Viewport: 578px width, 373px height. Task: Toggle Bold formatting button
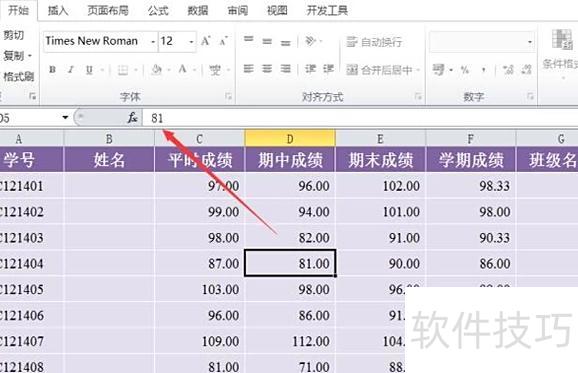(53, 69)
